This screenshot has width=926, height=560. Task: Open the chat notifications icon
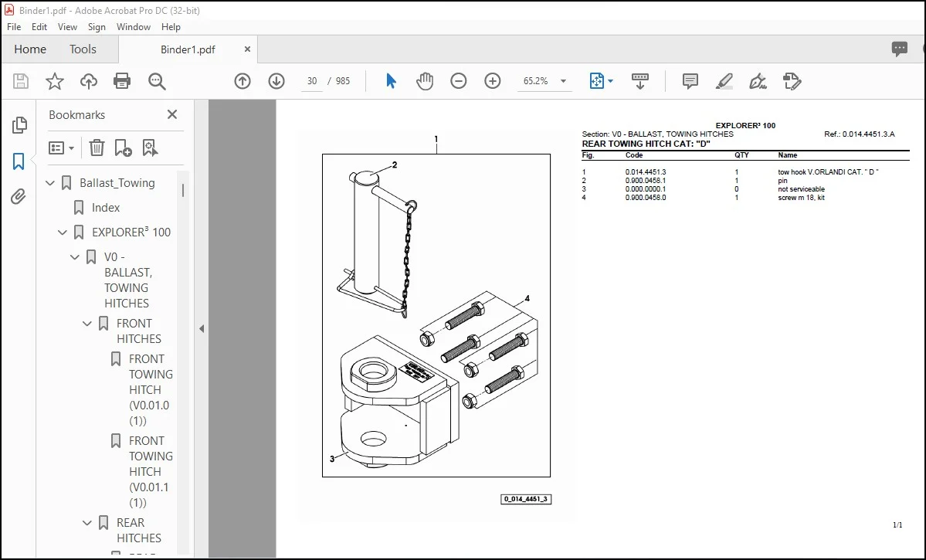[x=900, y=49]
